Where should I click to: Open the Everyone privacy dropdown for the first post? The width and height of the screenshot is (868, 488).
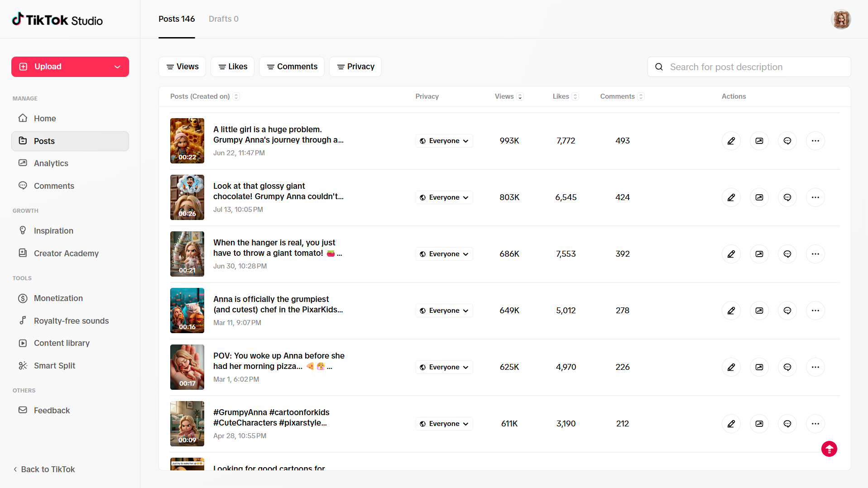point(444,141)
